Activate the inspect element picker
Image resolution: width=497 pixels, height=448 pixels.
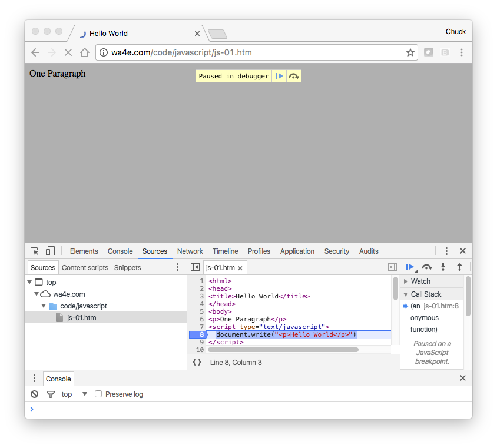[x=35, y=251]
